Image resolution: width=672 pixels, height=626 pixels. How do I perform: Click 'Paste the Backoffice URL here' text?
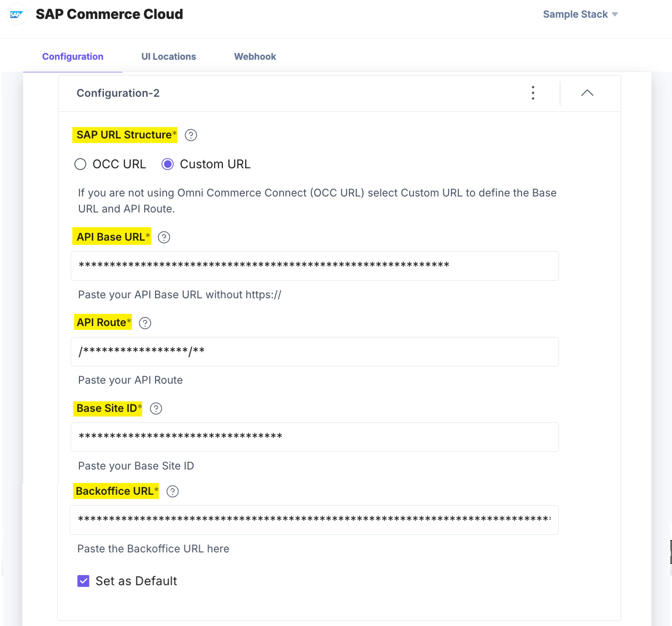(153, 549)
